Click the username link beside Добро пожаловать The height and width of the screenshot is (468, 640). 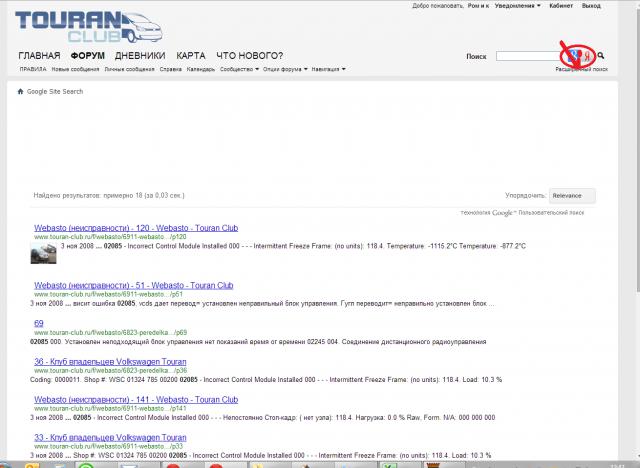pos(478,6)
